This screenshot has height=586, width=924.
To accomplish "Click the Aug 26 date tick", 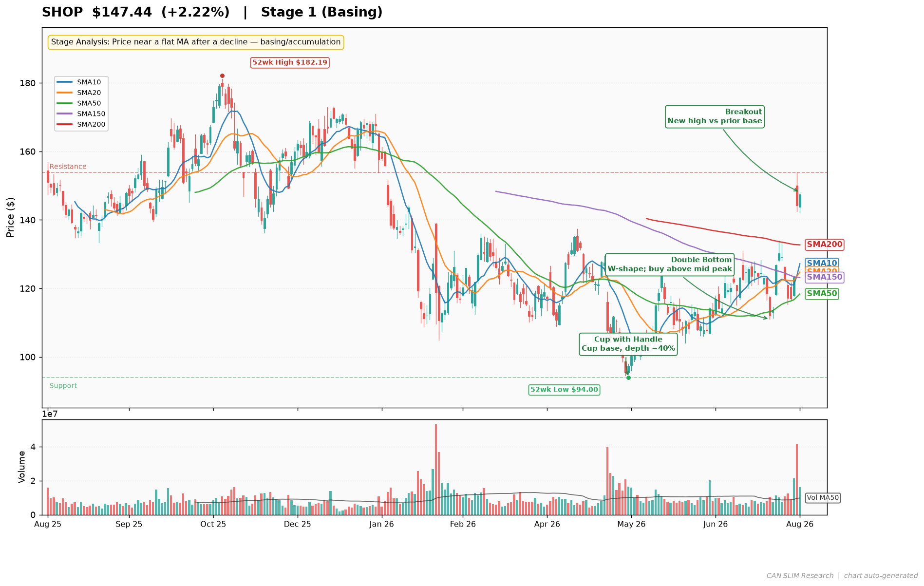I will click(800, 525).
